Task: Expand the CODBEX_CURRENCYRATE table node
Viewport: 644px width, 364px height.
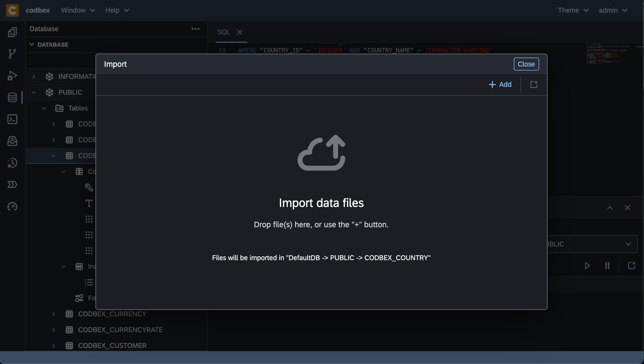Action: tap(53, 330)
